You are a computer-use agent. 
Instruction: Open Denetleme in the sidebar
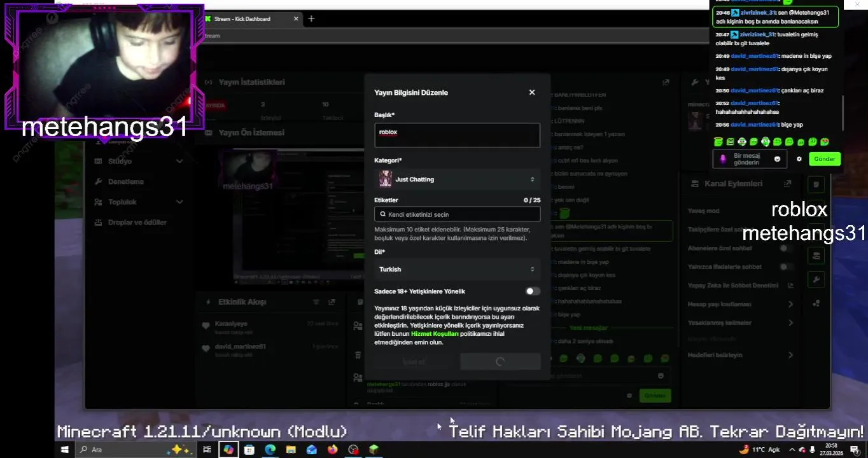click(138, 182)
